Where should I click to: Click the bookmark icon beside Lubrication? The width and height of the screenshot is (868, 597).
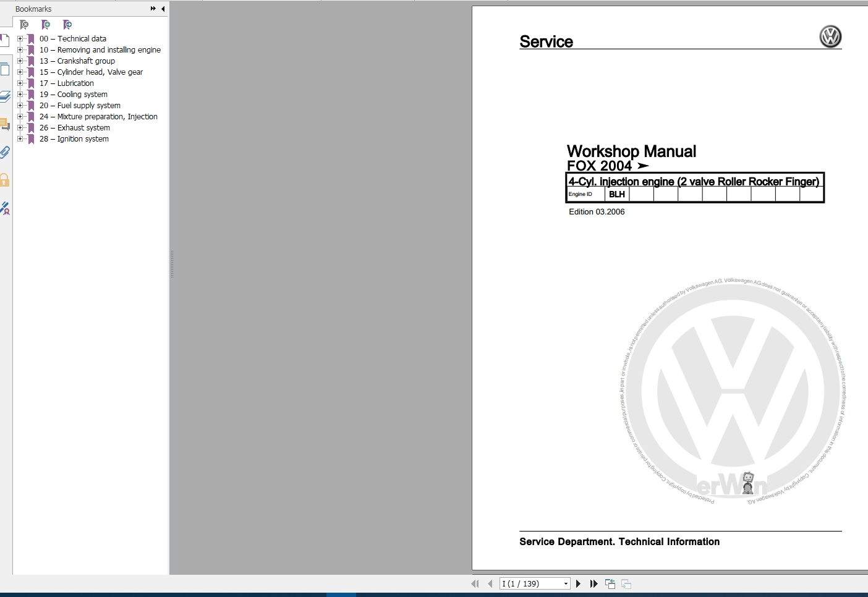[x=31, y=83]
